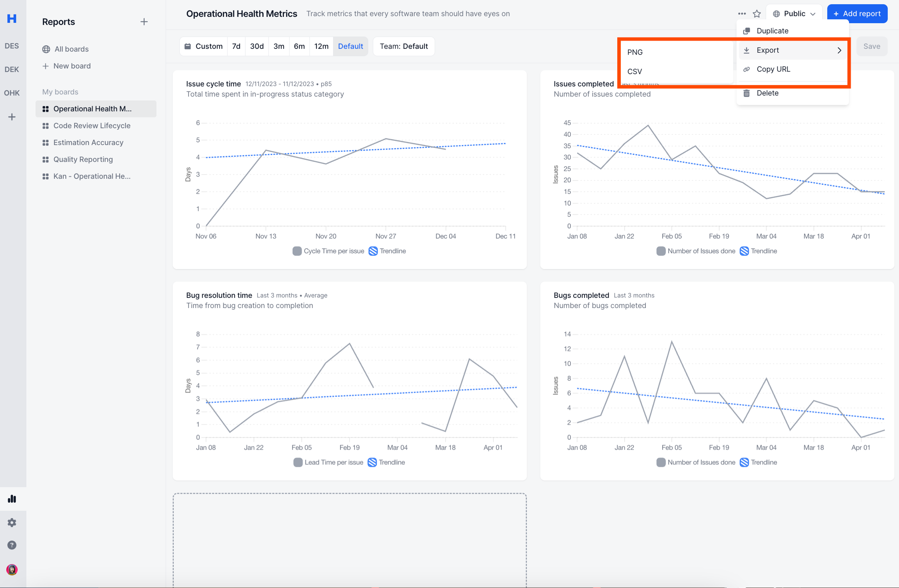The image size is (899, 588).
Task: Open the Code Review Lifecycle board
Action: click(92, 126)
